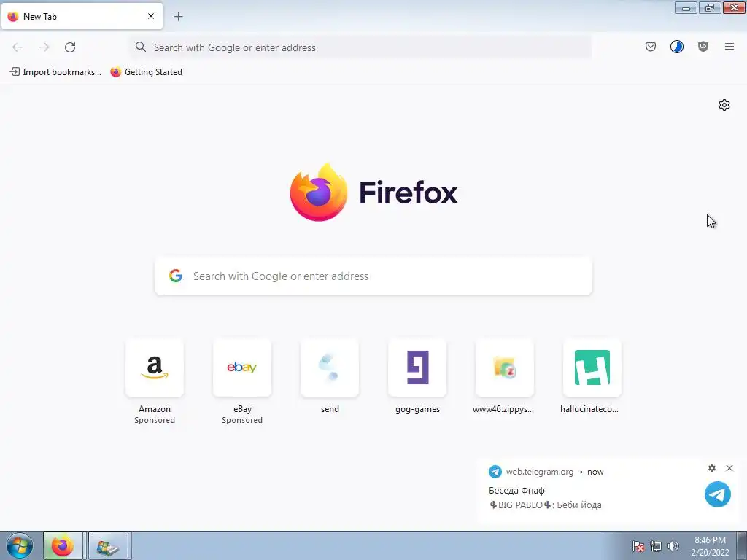The width and height of the screenshot is (747, 560).
Task: Dismiss the Telegram notification
Action: click(x=729, y=468)
